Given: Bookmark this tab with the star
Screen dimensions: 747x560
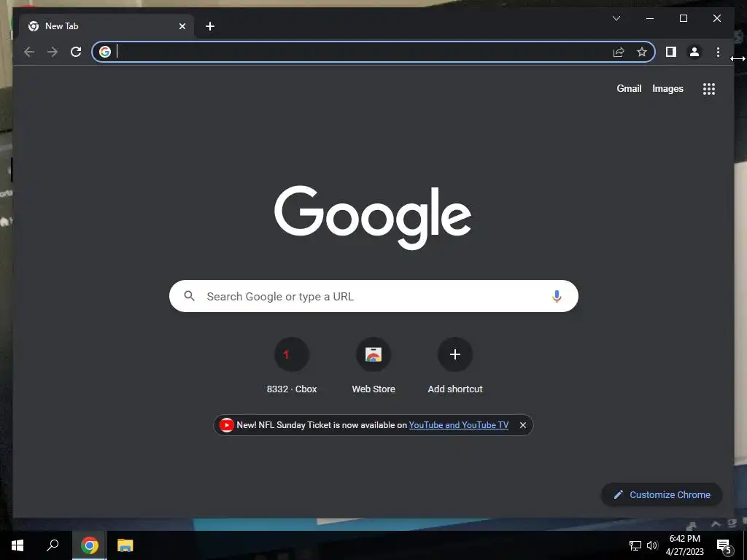Looking at the screenshot, I should (x=642, y=52).
